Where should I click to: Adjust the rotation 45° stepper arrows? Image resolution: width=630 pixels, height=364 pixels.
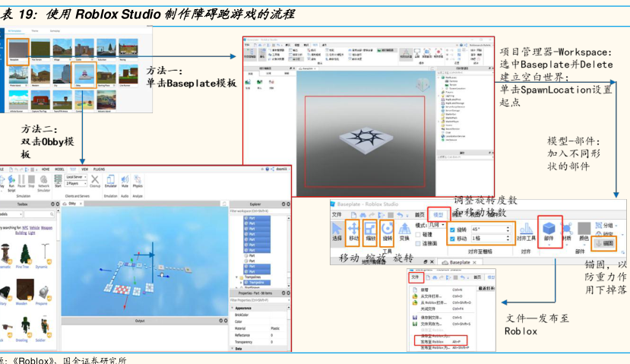click(x=508, y=229)
